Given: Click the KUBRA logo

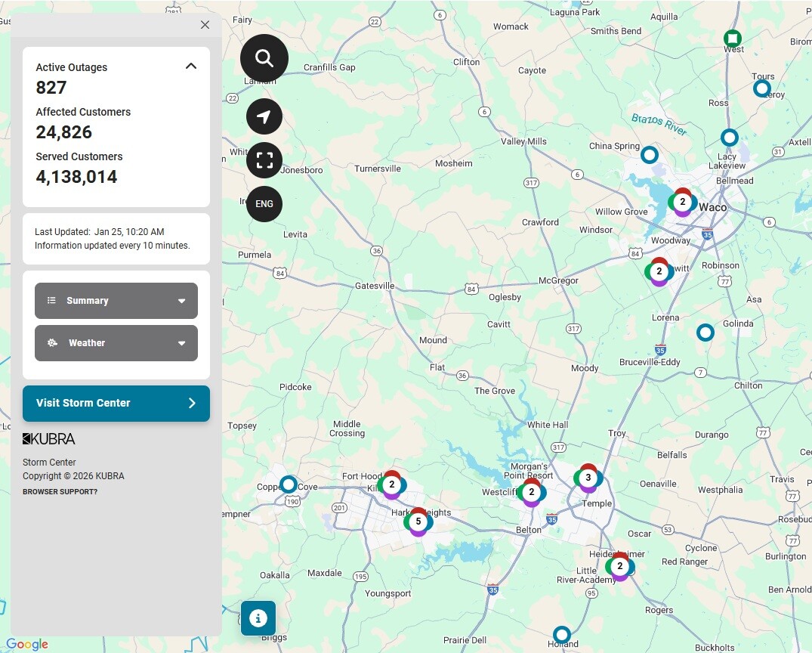Looking at the screenshot, I should click(x=49, y=439).
